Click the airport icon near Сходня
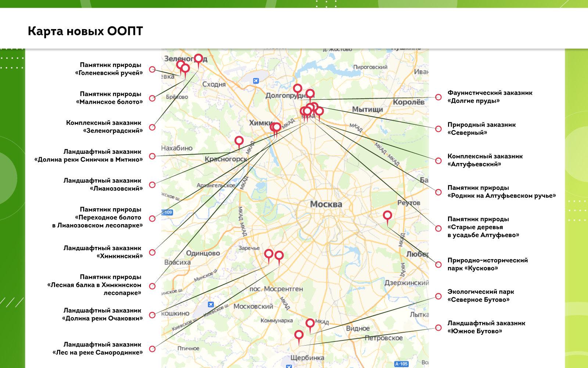Screen dimensions: 588x368 (256, 81)
